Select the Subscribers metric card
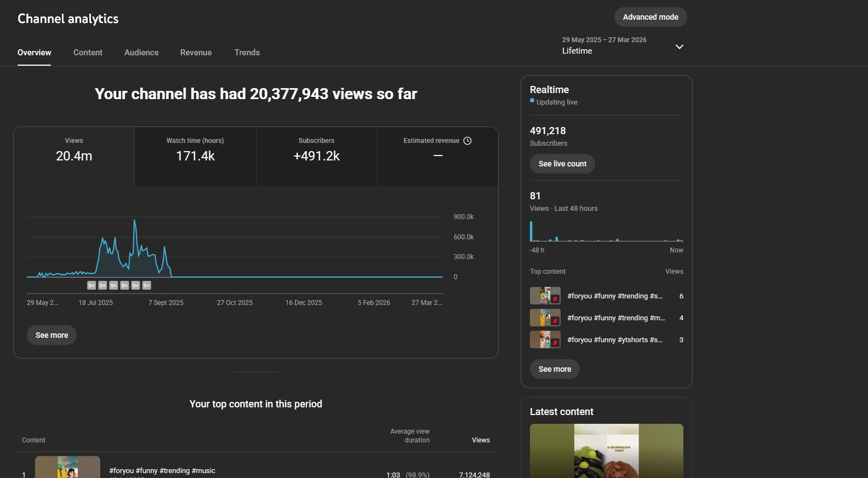The image size is (868, 478). point(316,157)
